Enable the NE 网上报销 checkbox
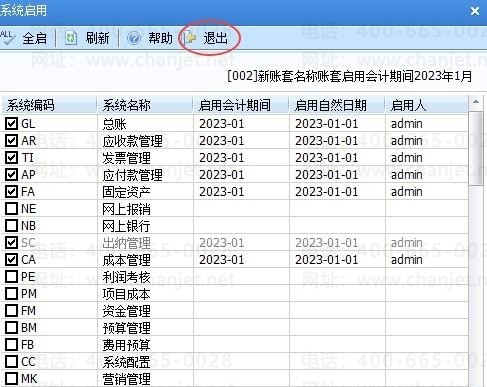This screenshot has height=387, width=487. (11, 209)
